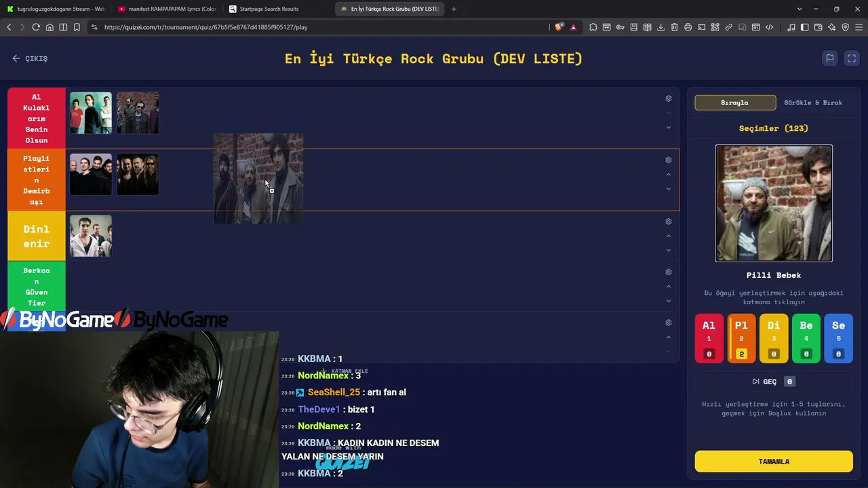Screen dimensions: 868x488
Task: Place Pilli Bebek in blue Se tier
Action: tap(839, 338)
